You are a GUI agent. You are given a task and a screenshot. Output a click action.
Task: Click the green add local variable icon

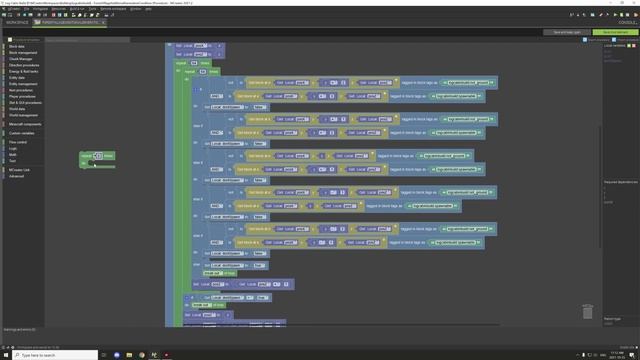(x=629, y=46)
